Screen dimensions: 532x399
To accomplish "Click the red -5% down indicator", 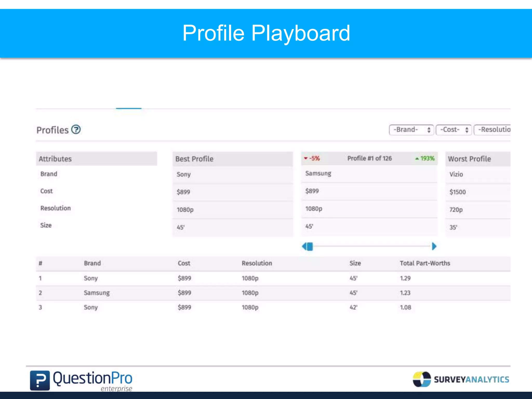I will pyautogui.click(x=312, y=158).
